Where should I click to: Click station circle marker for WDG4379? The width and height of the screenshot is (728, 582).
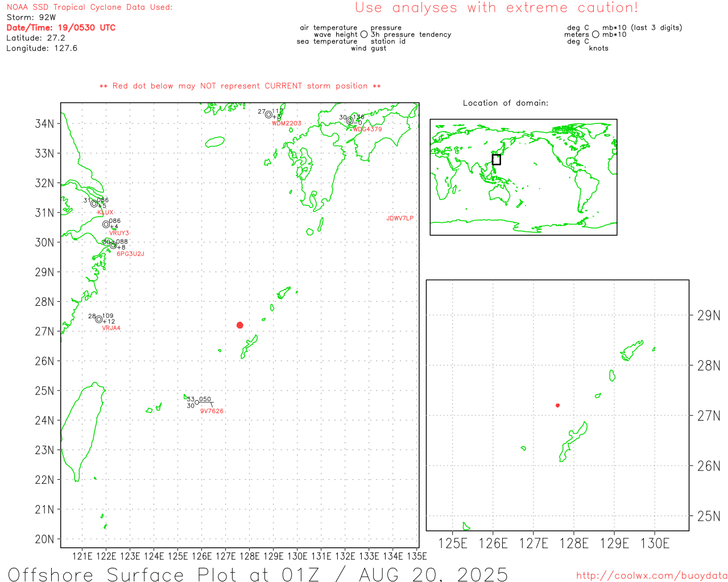(x=350, y=120)
